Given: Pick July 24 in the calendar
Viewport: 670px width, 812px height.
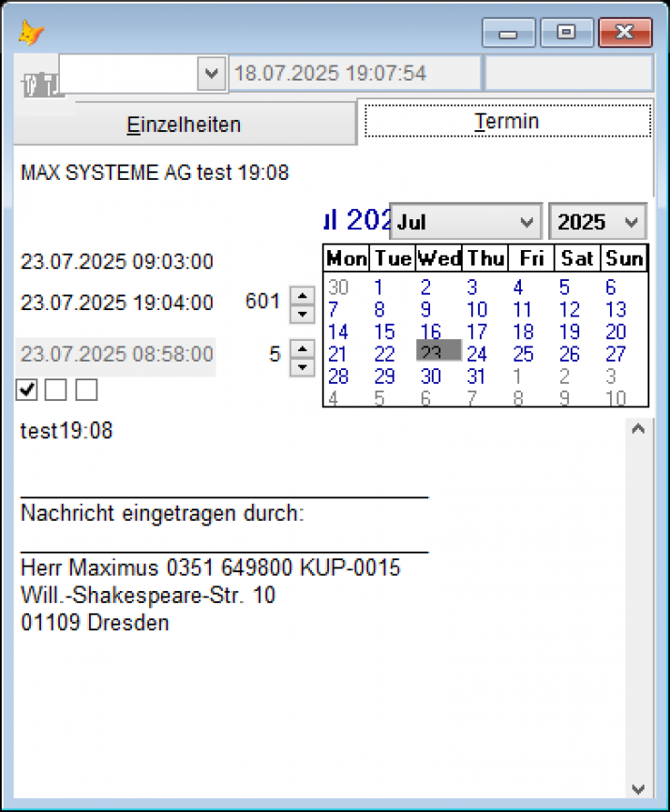Looking at the screenshot, I should point(477,354).
